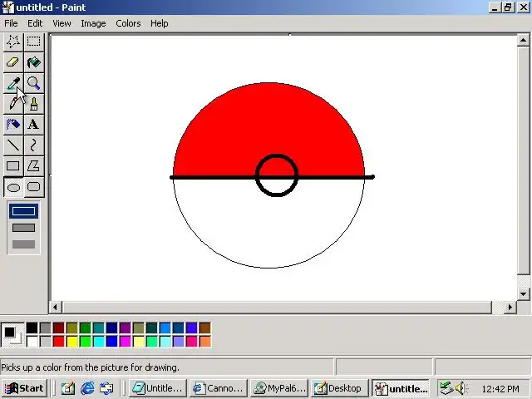Open the View menu
Image resolution: width=532 pixels, height=399 pixels.
click(62, 23)
